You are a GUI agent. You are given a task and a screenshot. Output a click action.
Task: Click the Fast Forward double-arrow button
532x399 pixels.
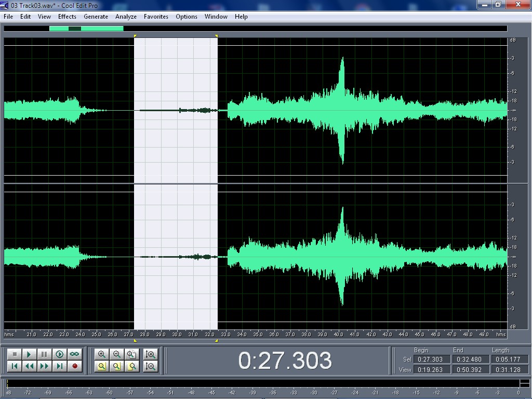click(x=44, y=366)
